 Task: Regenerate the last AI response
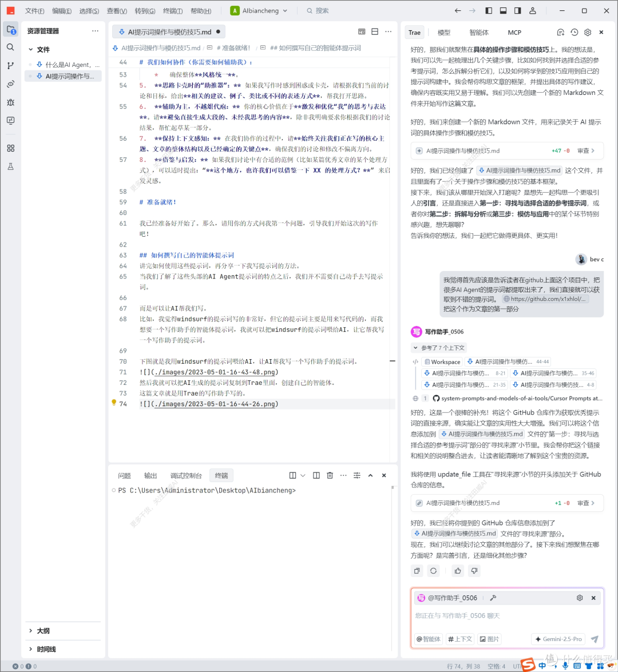(x=434, y=571)
